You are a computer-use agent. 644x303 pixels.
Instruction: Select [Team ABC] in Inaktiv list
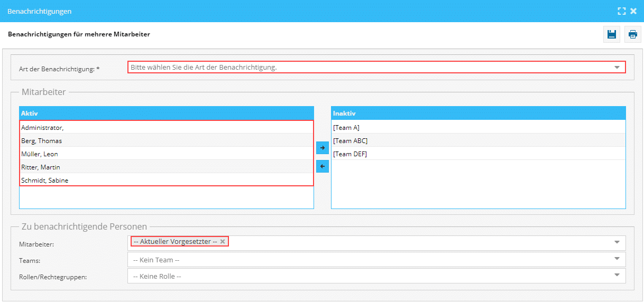478,140
